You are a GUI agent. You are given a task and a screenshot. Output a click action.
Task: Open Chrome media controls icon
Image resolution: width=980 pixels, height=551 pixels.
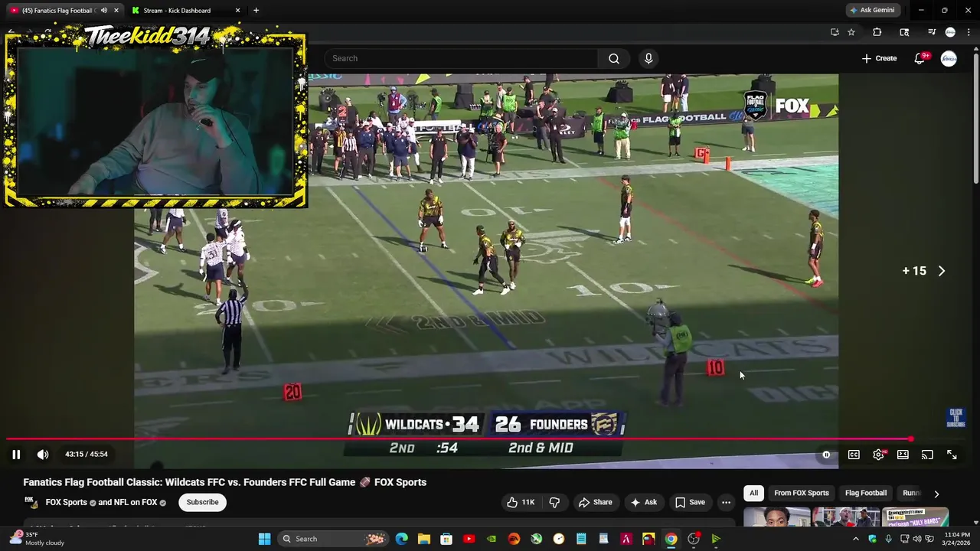pyautogui.click(x=932, y=32)
